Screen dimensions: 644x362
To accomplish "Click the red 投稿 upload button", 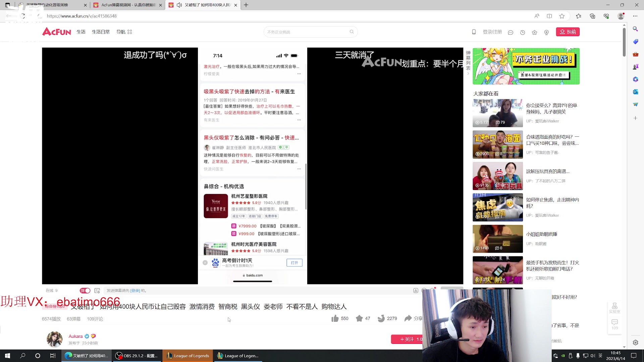I will 568,32.
